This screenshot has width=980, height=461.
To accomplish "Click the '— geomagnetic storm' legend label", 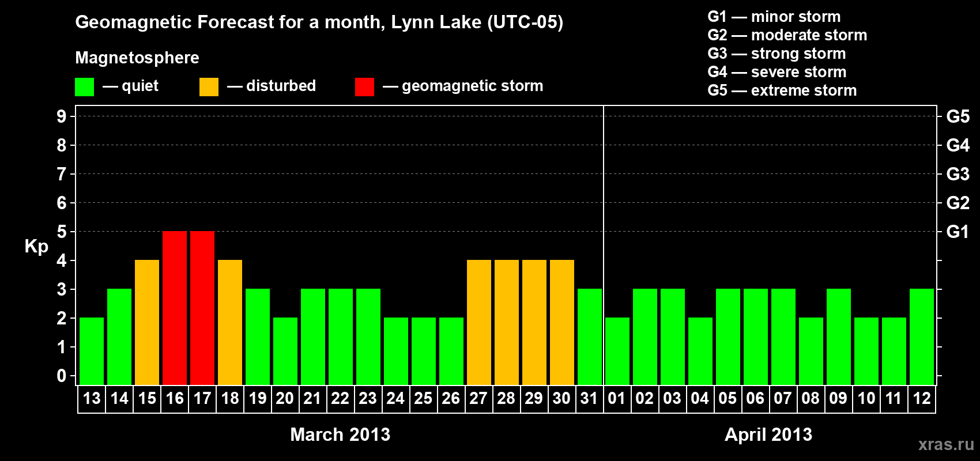I will tap(463, 86).
